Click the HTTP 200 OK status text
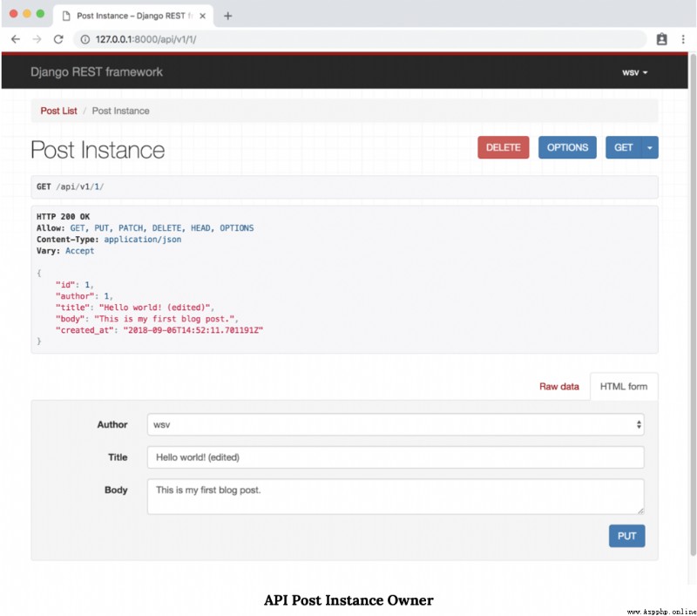The width and height of the screenshot is (697, 616). tap(63, 216)
